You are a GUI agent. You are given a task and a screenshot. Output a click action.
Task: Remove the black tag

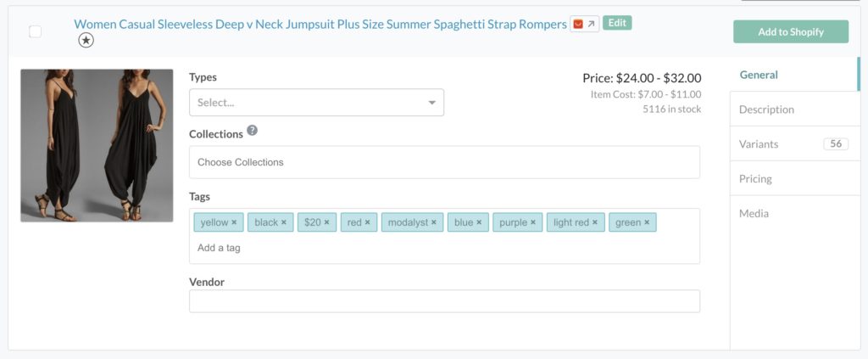pos(284,222)
